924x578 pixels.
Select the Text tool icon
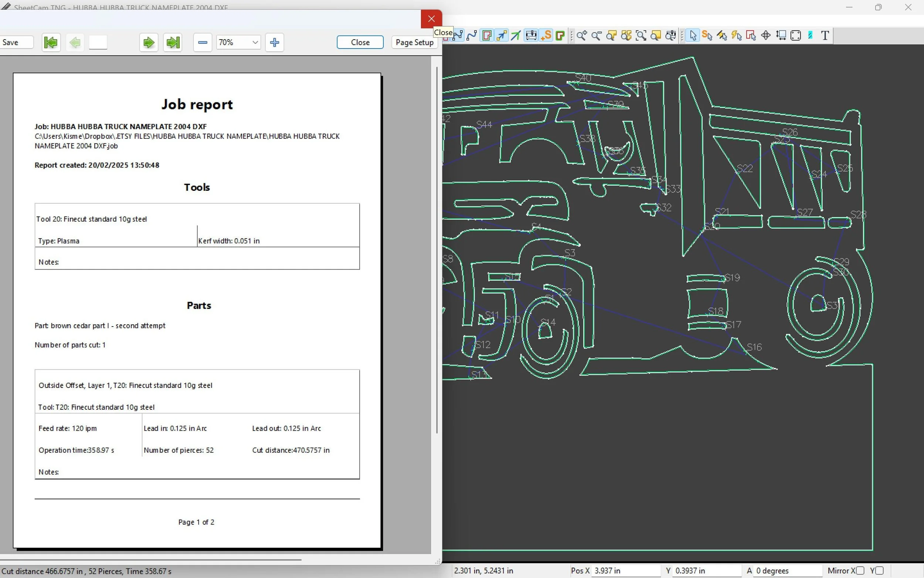tap(825, 36)
